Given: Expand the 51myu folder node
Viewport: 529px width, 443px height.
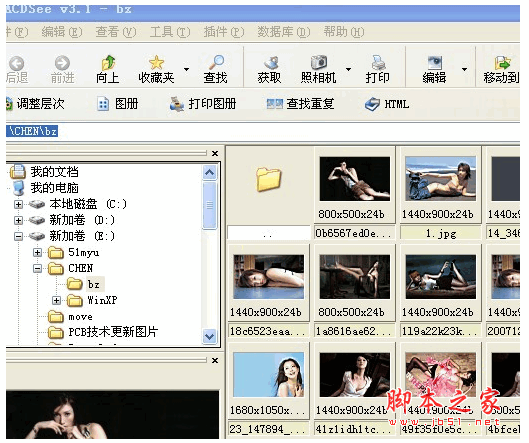Looking at the screenshot, I should click(x=37, y=252).
